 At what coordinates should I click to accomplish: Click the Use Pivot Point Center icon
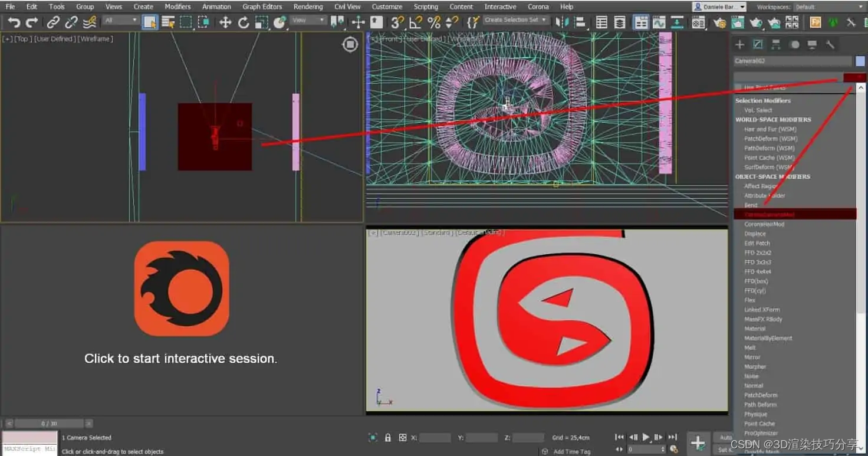tap(337, 22)
